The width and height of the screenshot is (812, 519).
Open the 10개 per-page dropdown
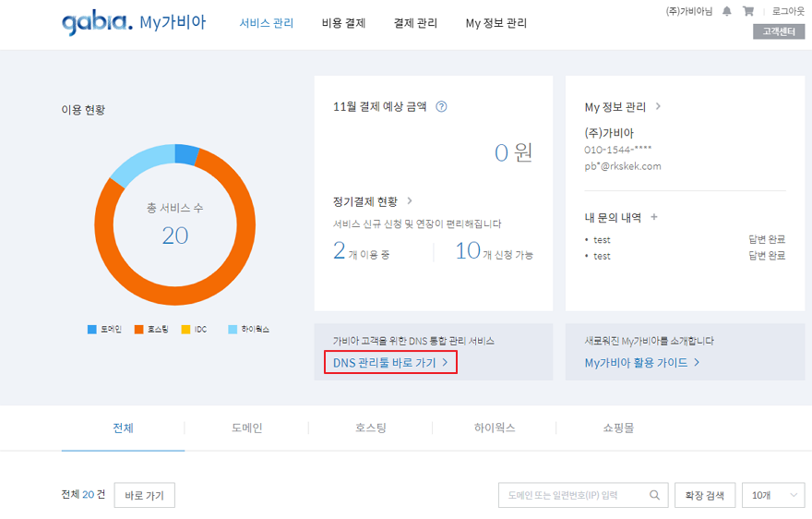[773, 495]
